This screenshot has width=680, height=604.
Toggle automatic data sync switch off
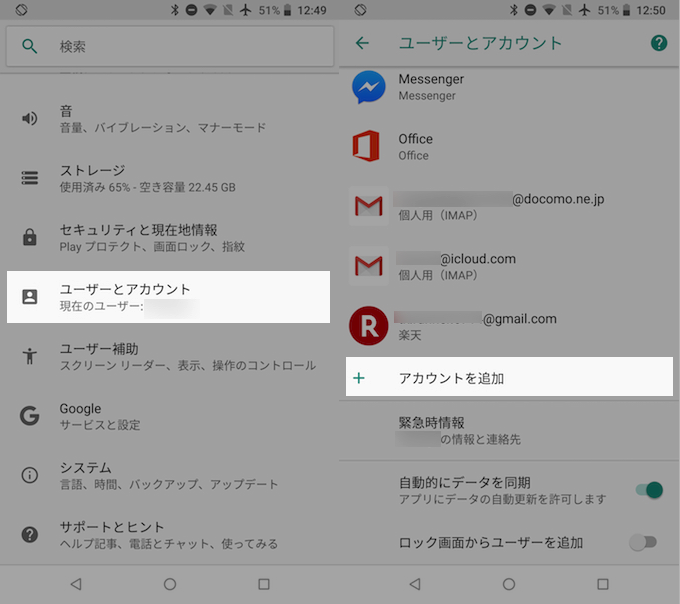(648, 490)
